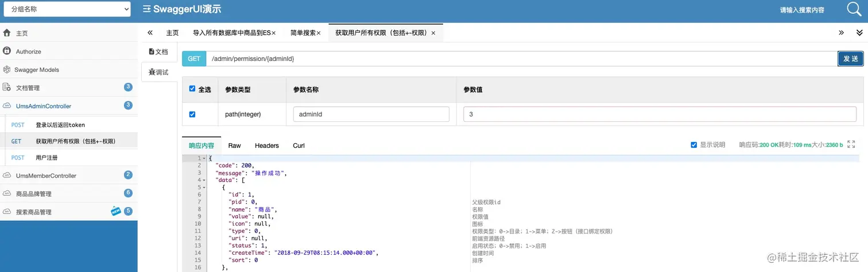Select the Raw response tab

[x=235, y=145]
